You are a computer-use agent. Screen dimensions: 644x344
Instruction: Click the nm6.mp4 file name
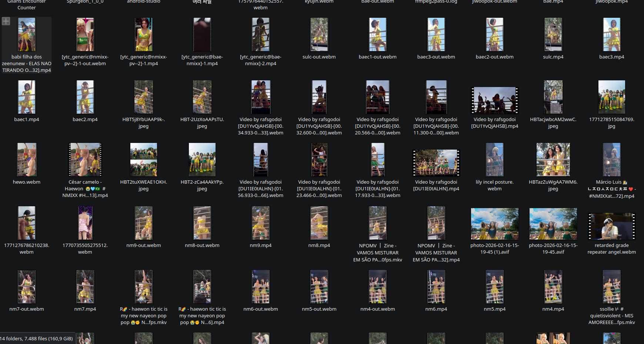point(436,309)
